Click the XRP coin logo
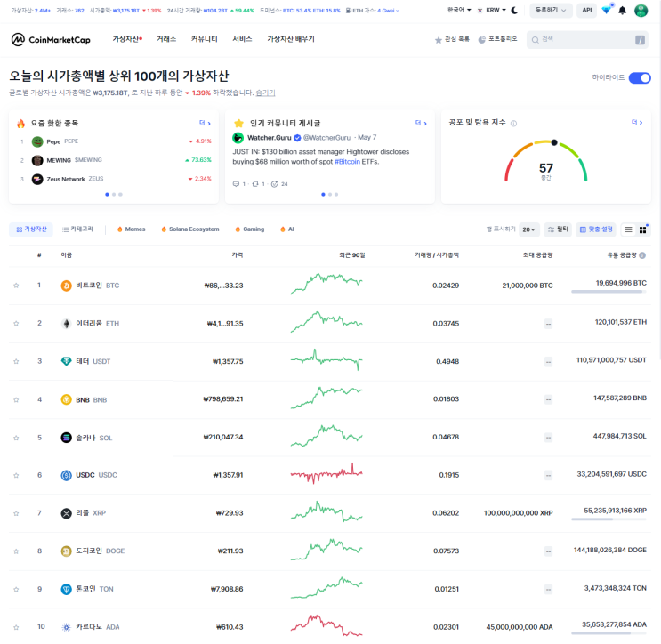Screen dimensions: 661x644 (x=66, y=513)
